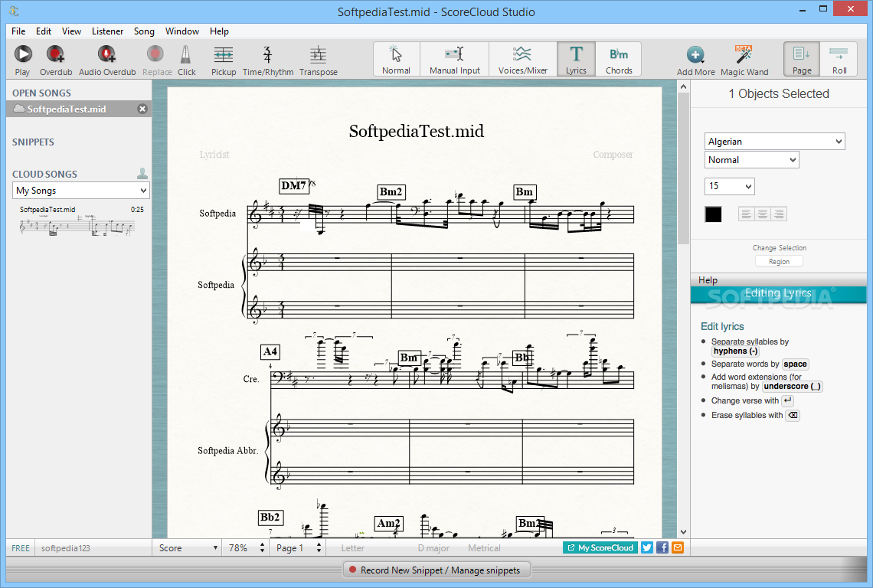Screen dimensions: 873x588
Task: Switch to Normal editing mode
Action: click(396, 59)
